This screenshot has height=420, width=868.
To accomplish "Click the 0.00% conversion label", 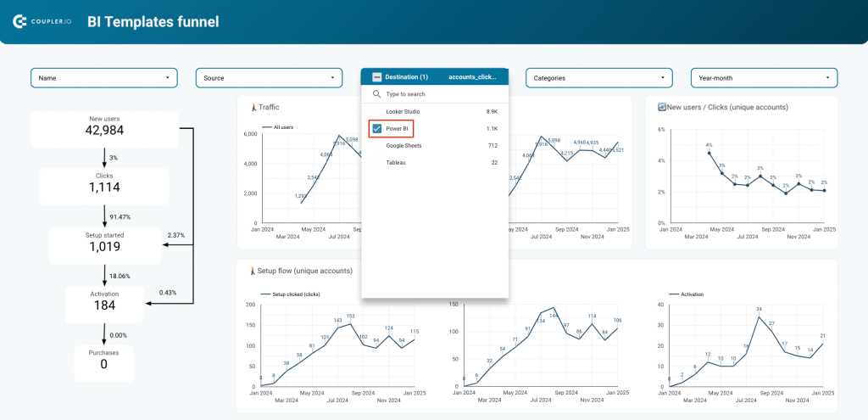I will 119,335.
